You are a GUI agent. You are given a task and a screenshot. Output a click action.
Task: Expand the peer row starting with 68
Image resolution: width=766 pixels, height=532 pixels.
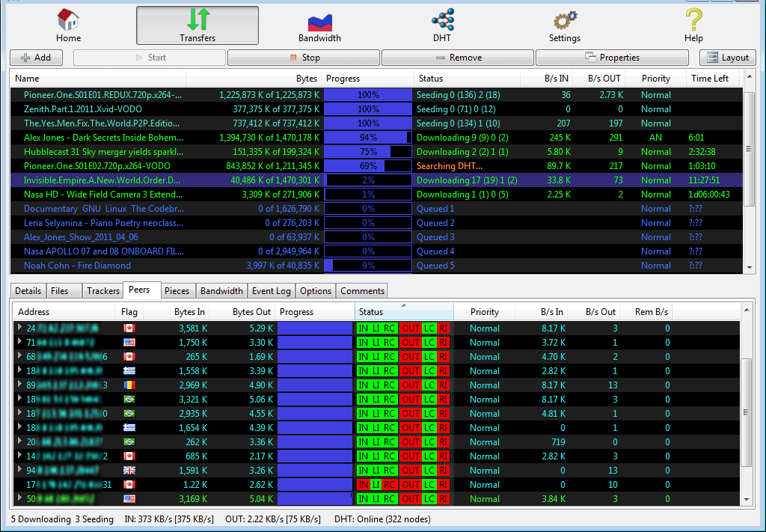click(x=19, y=355)
